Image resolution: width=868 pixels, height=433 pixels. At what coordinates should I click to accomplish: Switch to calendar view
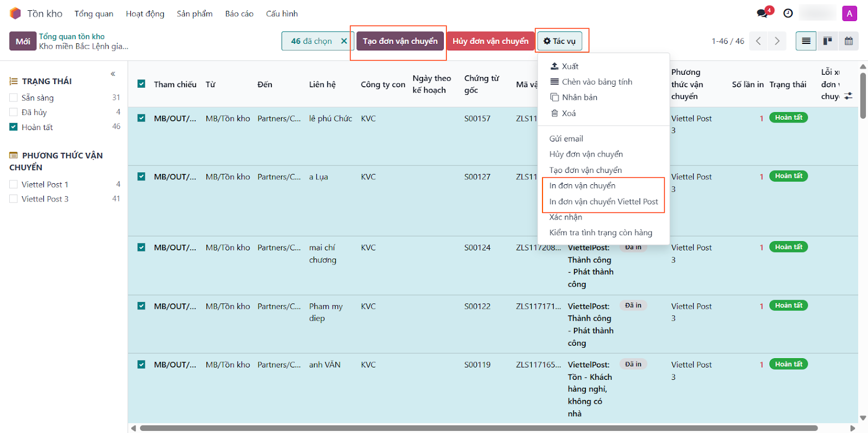tap(848, 41)
